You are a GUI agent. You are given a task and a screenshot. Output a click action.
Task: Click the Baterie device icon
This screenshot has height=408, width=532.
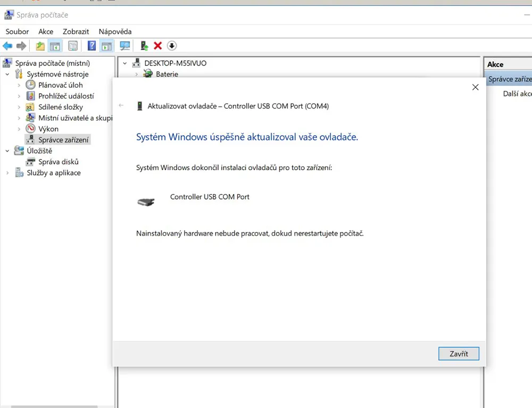coord(147,73)
